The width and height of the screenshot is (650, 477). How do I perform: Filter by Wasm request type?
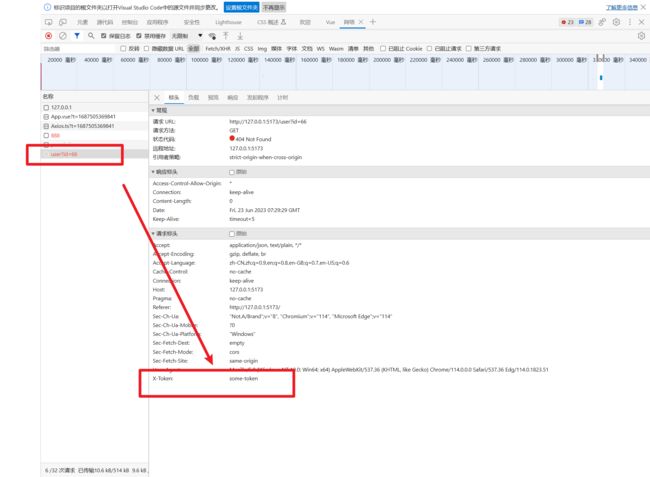point(336,48)
